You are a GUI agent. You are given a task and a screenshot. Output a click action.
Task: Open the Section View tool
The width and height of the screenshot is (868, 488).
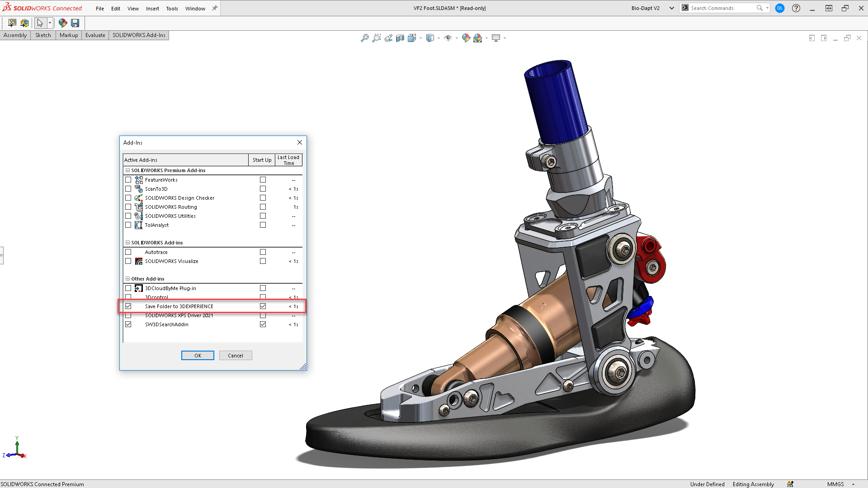pyautogui.click(x=400, y=38)
